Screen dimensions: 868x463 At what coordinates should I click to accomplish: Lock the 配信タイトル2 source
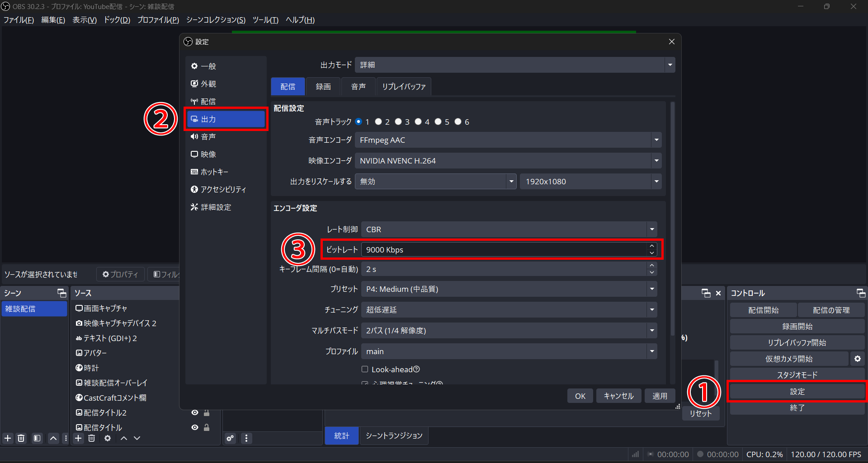[207, 412]
